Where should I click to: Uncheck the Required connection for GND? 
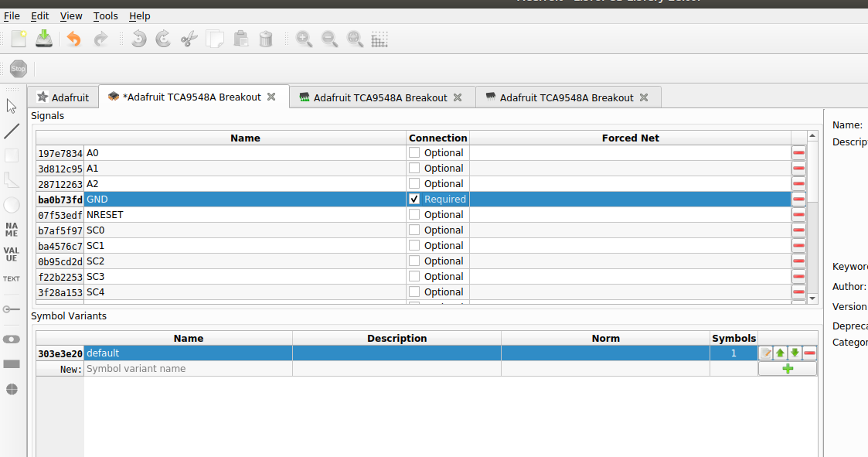[414, 199]
